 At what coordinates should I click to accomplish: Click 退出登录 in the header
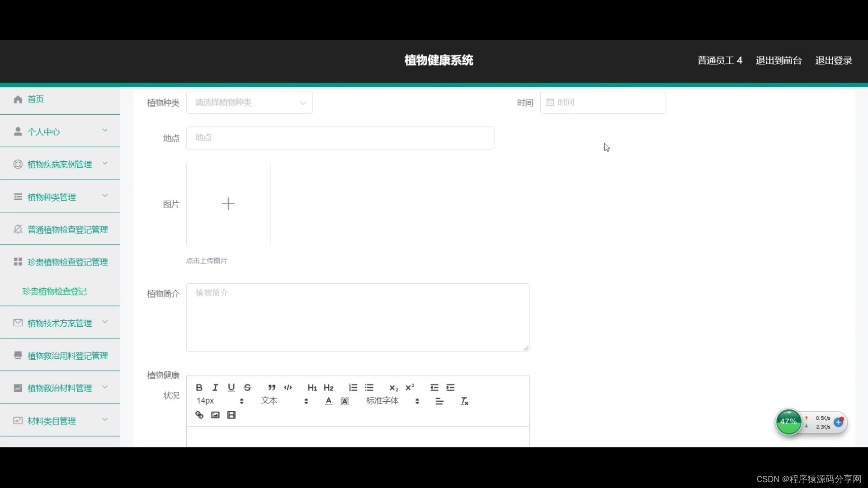(833, 60)
